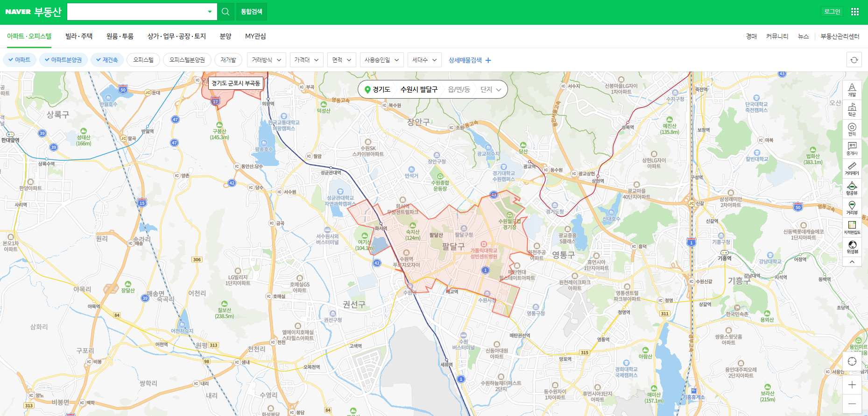Viewport: 868px width, 416px height.
Task: Open the 읍/면/동 region selector
Action: [459, 89]
